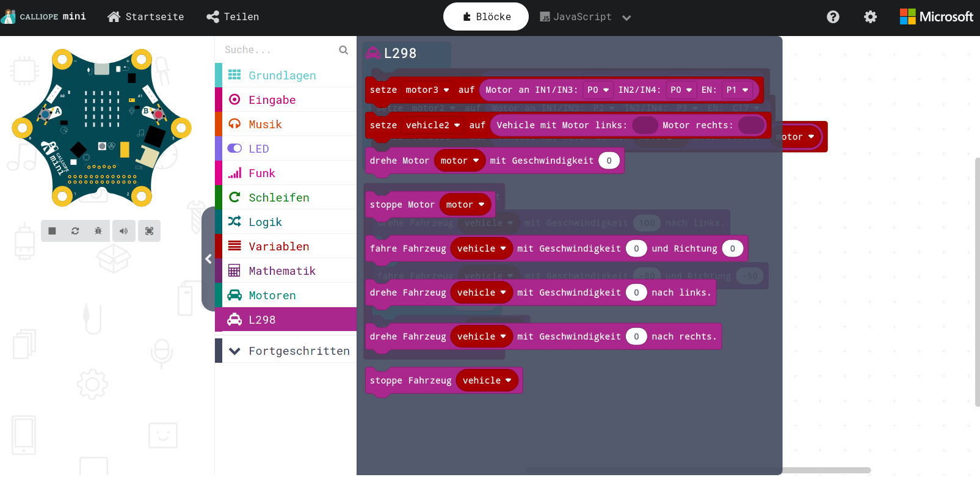980x477 pixels.
Task: Switch to the Blöcke editor tab
Action: [486, 16]
